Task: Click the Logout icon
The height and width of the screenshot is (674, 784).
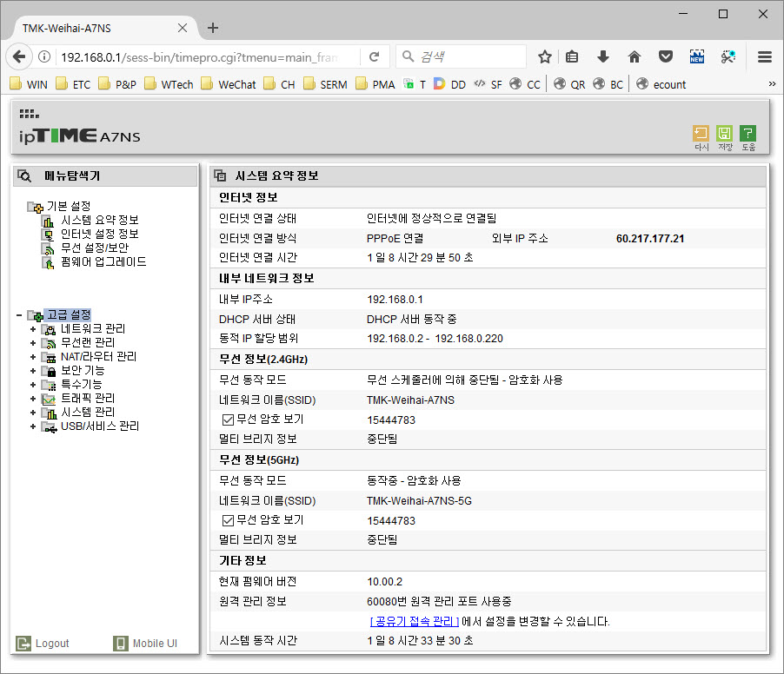Action: tap(23, 643)
